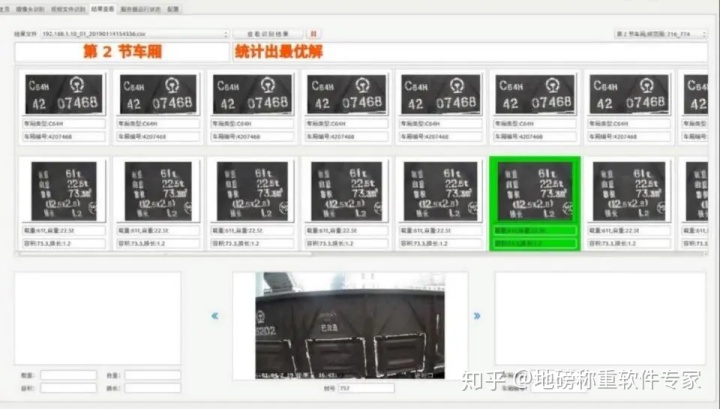Select the second 61t 22.5t weight thumbnail
The height and width of the screenshot is (409, 720).
(x=158, y=191)
